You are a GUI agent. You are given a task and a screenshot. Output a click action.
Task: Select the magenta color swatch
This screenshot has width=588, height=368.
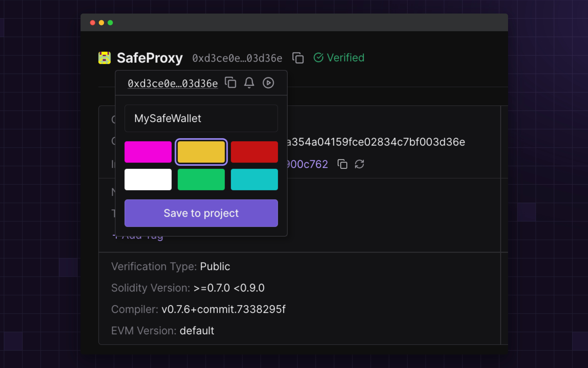tap(148, 152)
